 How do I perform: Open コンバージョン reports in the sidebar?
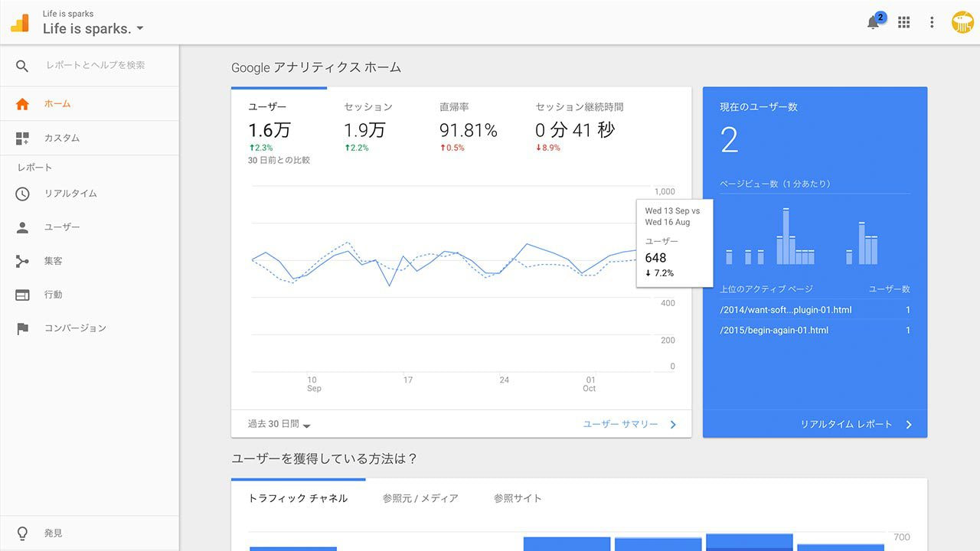[90, 328]
